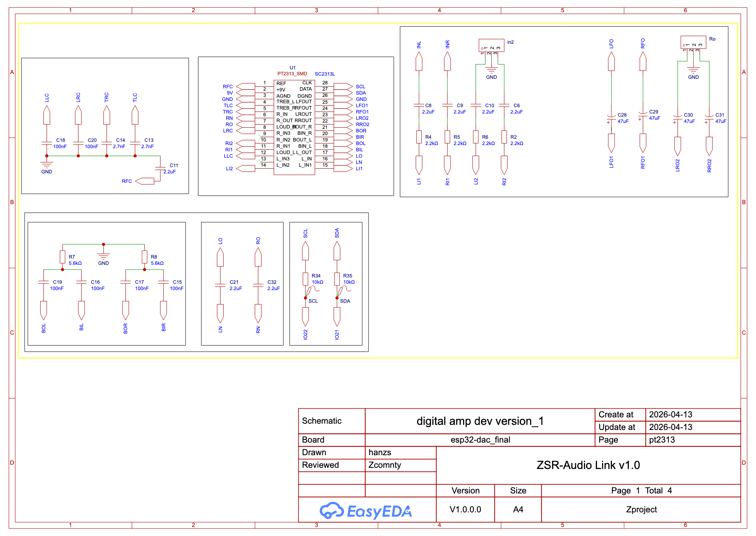Select the IO21 net port
The image size is (756, 536).
(337, 317)
